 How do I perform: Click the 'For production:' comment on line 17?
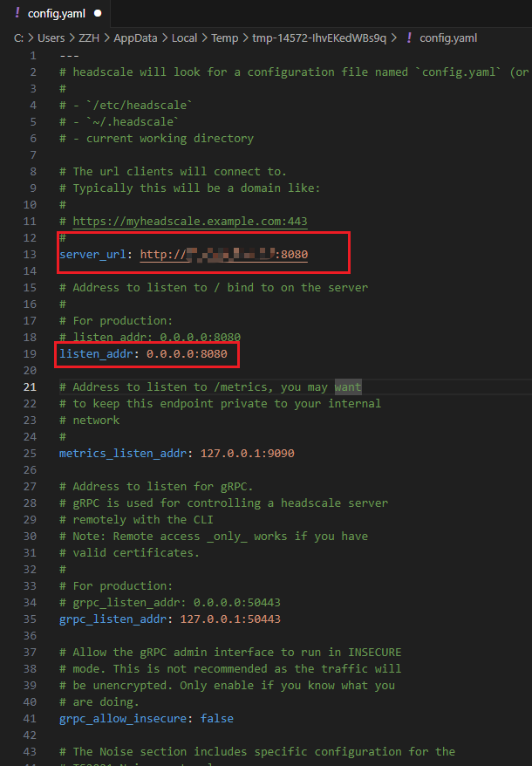pos(116,321)
